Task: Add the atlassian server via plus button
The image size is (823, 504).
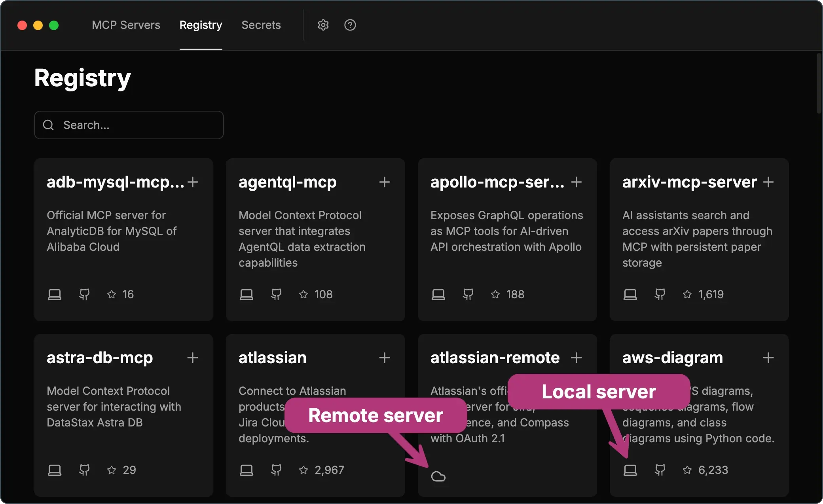Action: [384, 357]
